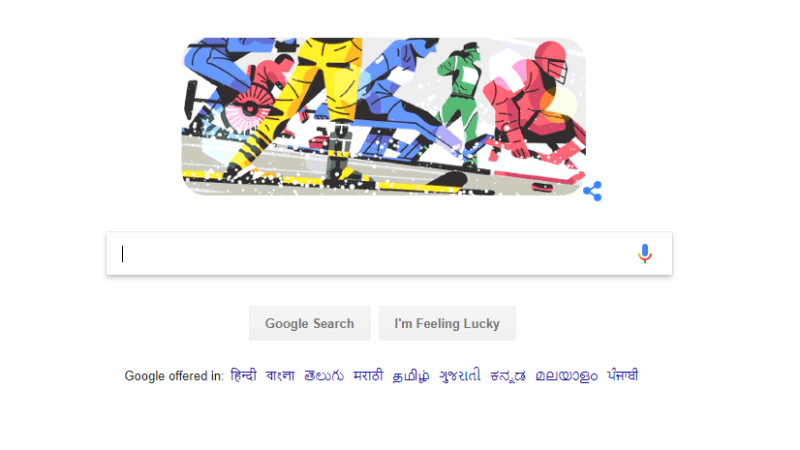The width and height of the screenshot is (800, 450).
Task: Switch Google to हिन्दी language
Action: pyautogui.click(x=243, y=376)
